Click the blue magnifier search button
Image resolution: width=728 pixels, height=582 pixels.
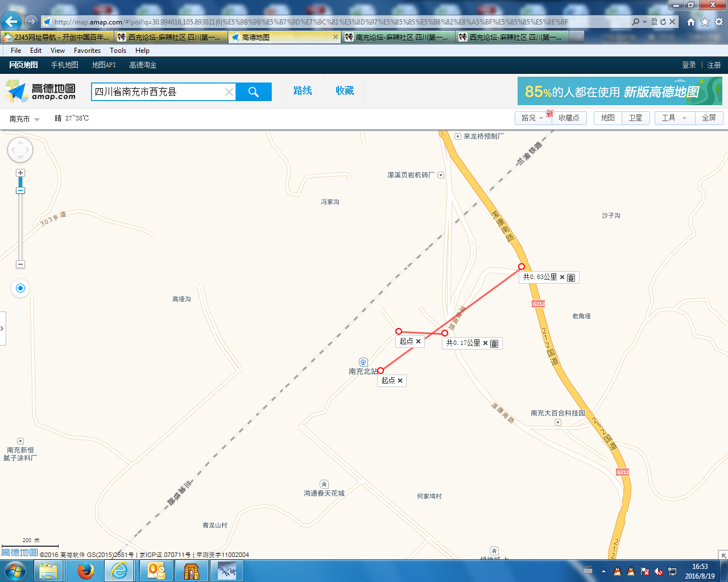pyautogui.click(x=254, y=92)
